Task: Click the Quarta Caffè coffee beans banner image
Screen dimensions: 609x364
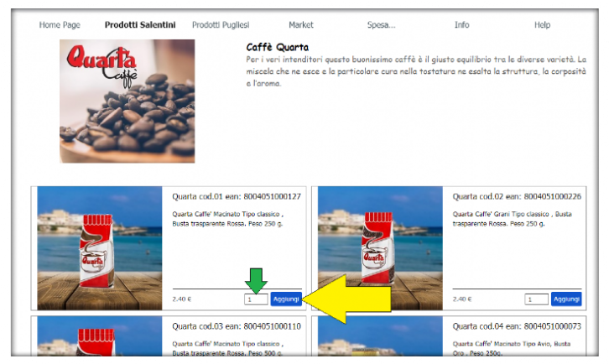Action: 127,101
